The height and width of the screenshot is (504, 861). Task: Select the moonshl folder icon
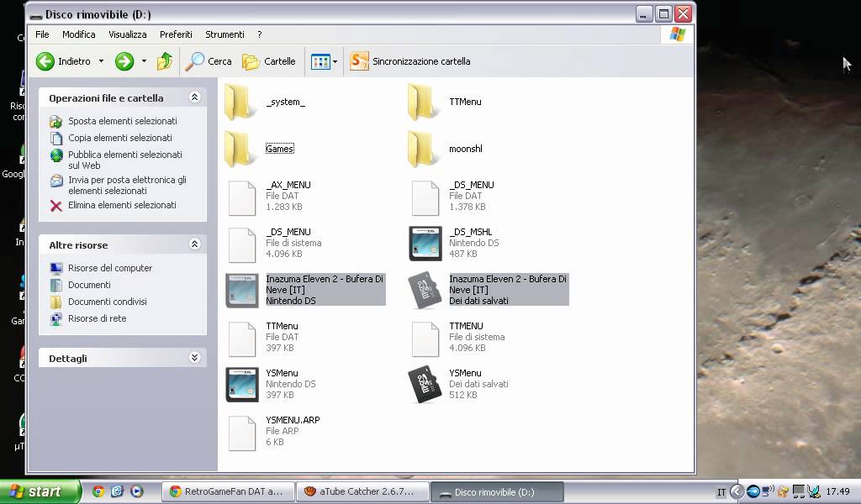(x=424, y=150)
